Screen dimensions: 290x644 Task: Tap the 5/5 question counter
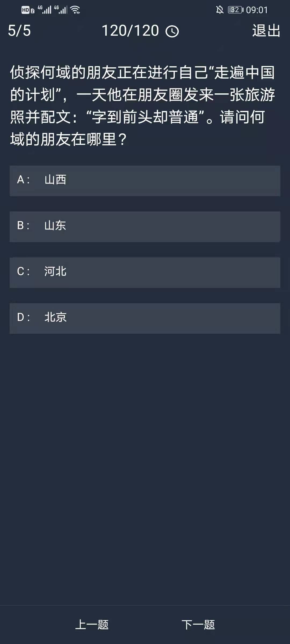click(19, 31)
